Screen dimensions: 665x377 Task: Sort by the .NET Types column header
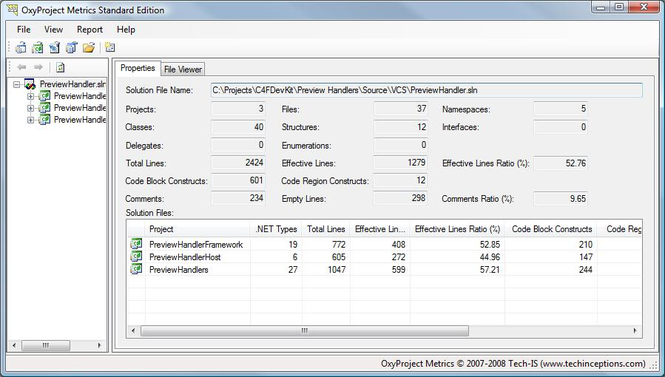pos(276,229)
